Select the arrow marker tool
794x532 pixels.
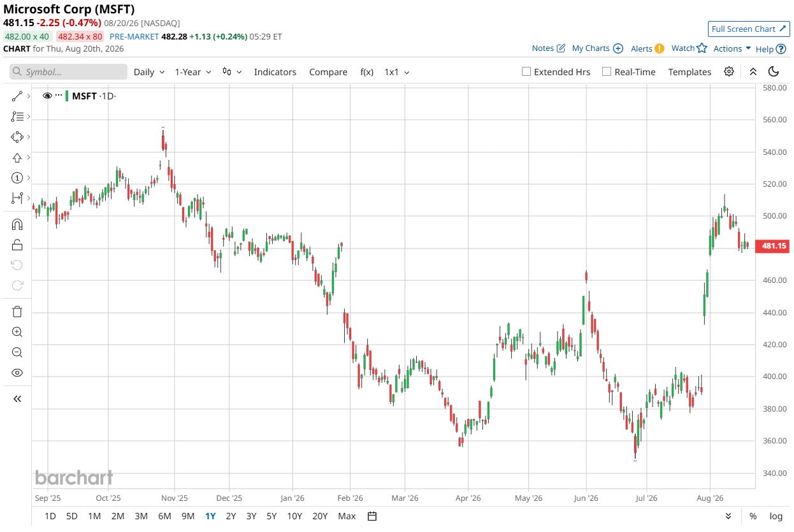[17, 157]
